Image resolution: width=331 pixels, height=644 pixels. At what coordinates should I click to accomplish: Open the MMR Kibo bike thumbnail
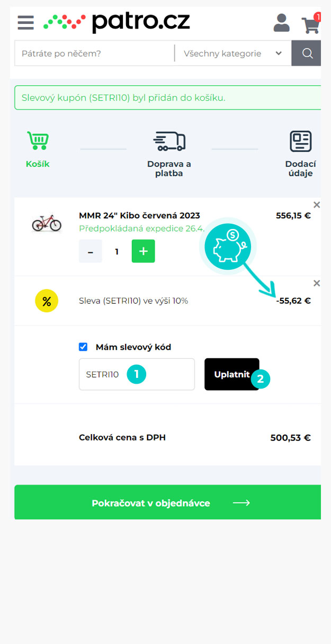tap(47, 223)
